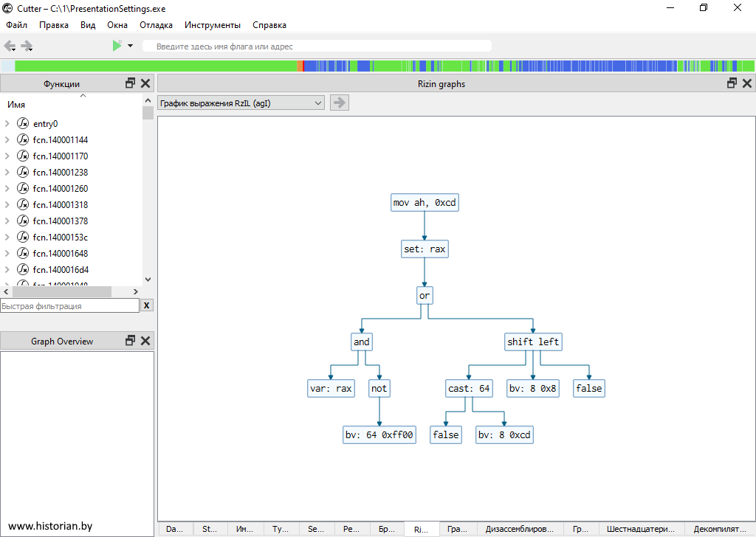Click the back navigation arrow
Viewport: 756px width, 537px height.
pos(10,46)
